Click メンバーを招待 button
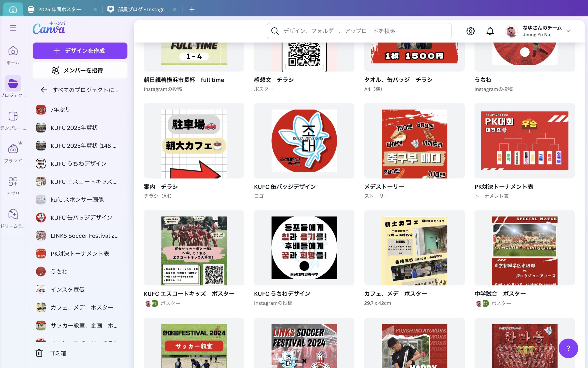Screen dimensions: 588x368 point(80,70)
